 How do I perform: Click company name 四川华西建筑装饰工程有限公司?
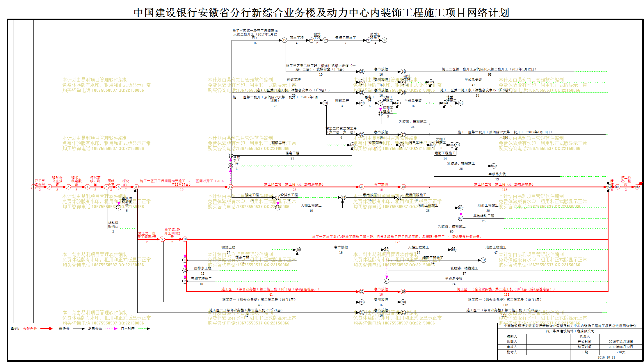tap(570, 331)
